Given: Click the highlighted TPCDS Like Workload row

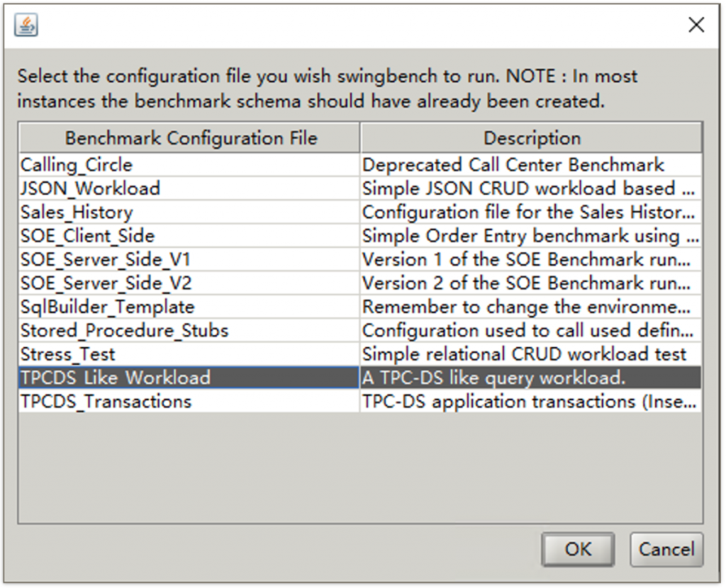Looking at the screenshot, I should [116, 378].
